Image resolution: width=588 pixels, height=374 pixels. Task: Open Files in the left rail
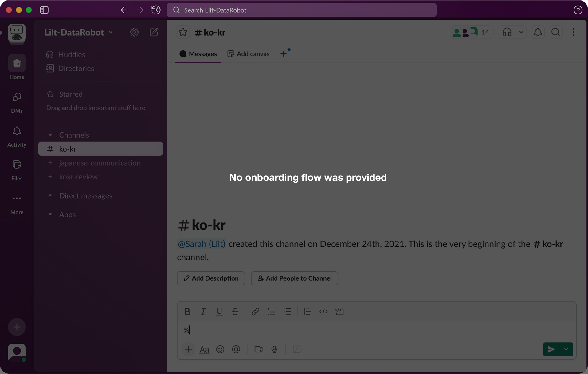[17, 170]
